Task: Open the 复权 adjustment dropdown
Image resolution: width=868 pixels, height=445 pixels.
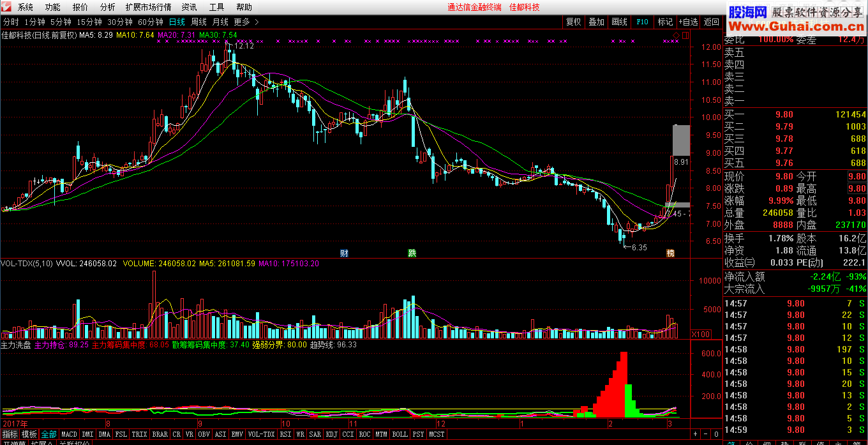Action: 574,22
